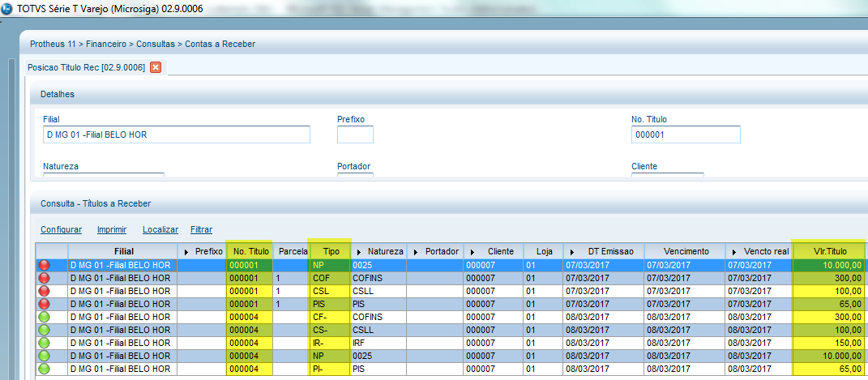Click the 65,00 value in PI- row
Viewport: 868px width, 380px height.
[x=829, y=369]
